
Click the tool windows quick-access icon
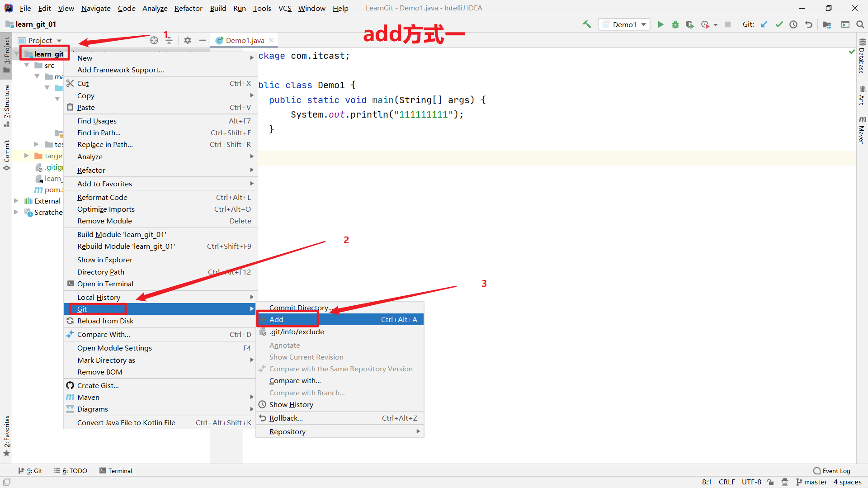tap(6, 482)
